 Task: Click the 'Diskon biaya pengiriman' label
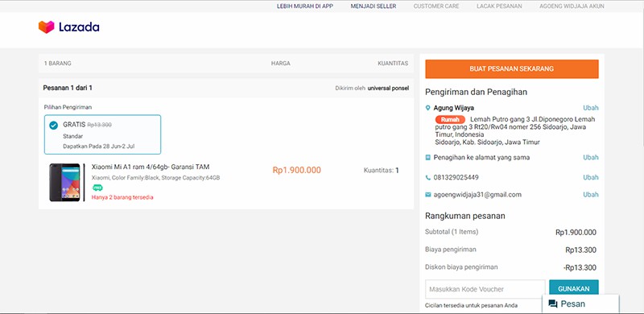461,267
